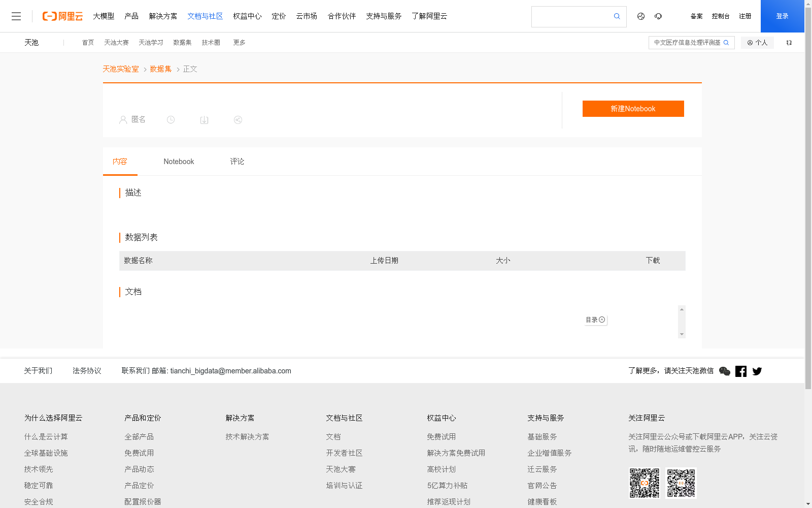Click the Tianchi search magnifier icon
Viewport: 812px width, 508px height.
pos(726,43)
